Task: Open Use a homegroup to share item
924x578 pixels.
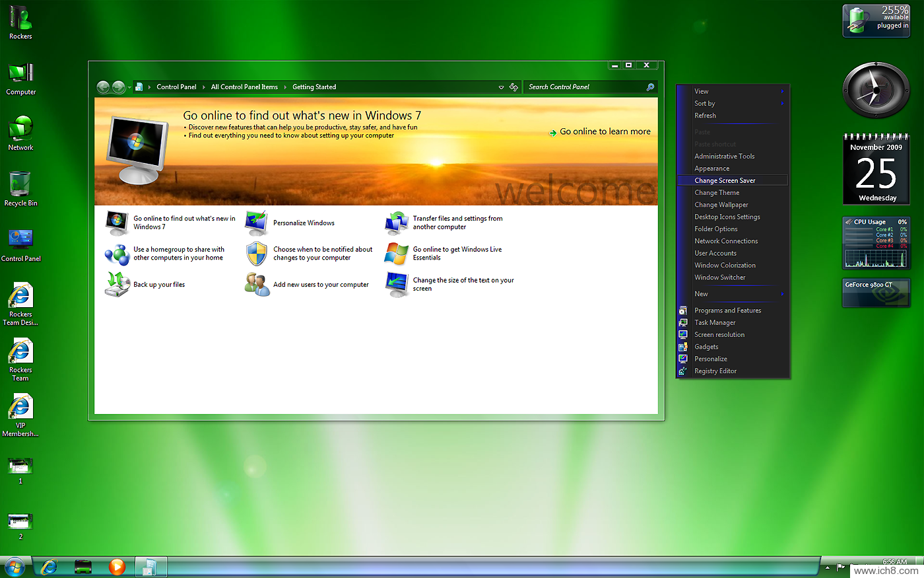Action: (x=165, y=254)
